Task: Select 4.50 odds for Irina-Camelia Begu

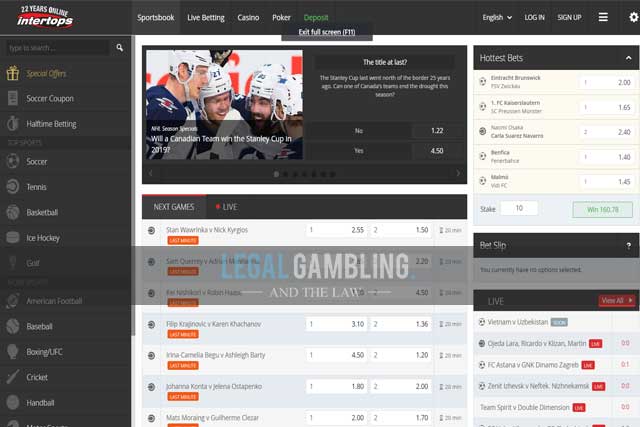Action: point(336,355)
